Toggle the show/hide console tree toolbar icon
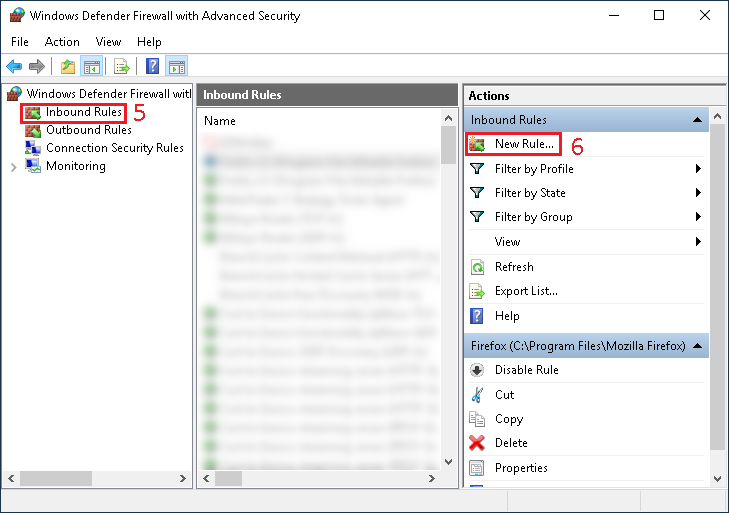This screenshot has height=513, width=729. click(x=92, y=67)
